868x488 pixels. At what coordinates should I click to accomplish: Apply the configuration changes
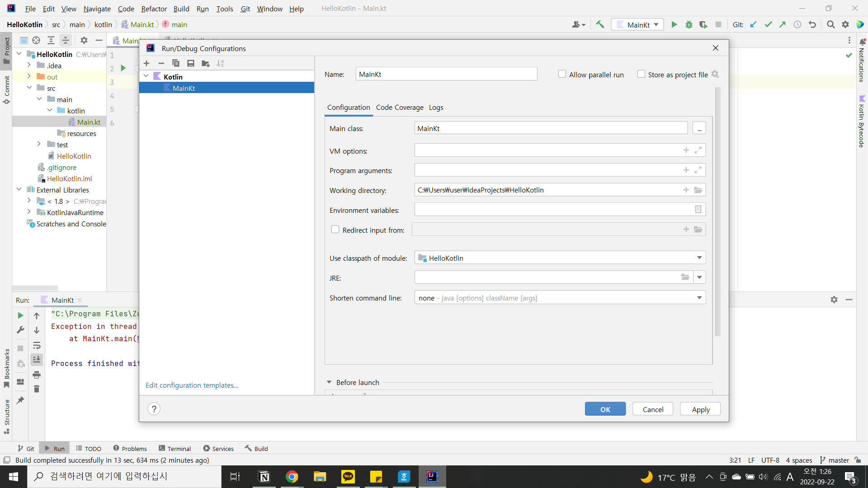(700, 409)
